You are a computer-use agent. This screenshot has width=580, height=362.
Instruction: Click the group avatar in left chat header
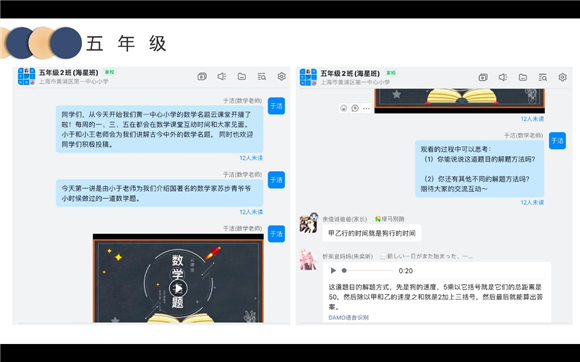pyautogui.click(x=26, y=77)
